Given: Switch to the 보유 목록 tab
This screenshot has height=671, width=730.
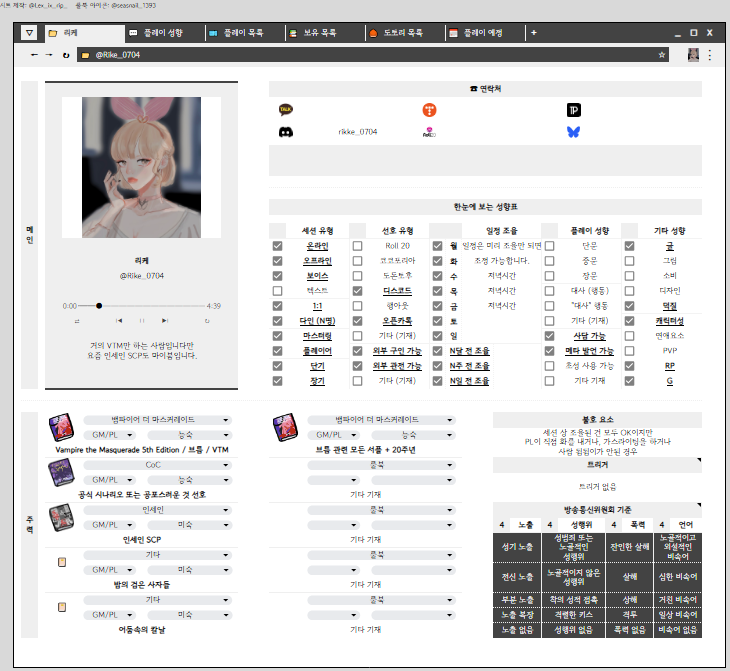Looking at the screenshot, I should pyautogui.click(x=325, y=33).
